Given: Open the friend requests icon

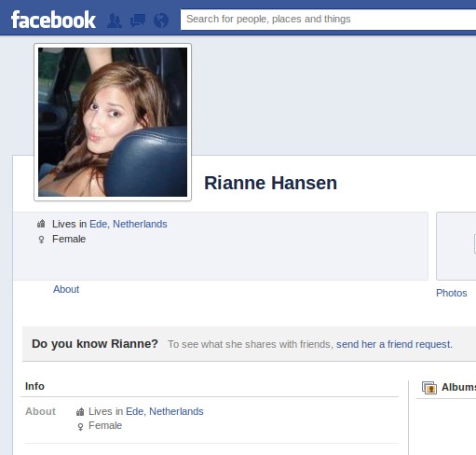Looking at the screenshot, I should pyautogui.click(x=115, y=21).
